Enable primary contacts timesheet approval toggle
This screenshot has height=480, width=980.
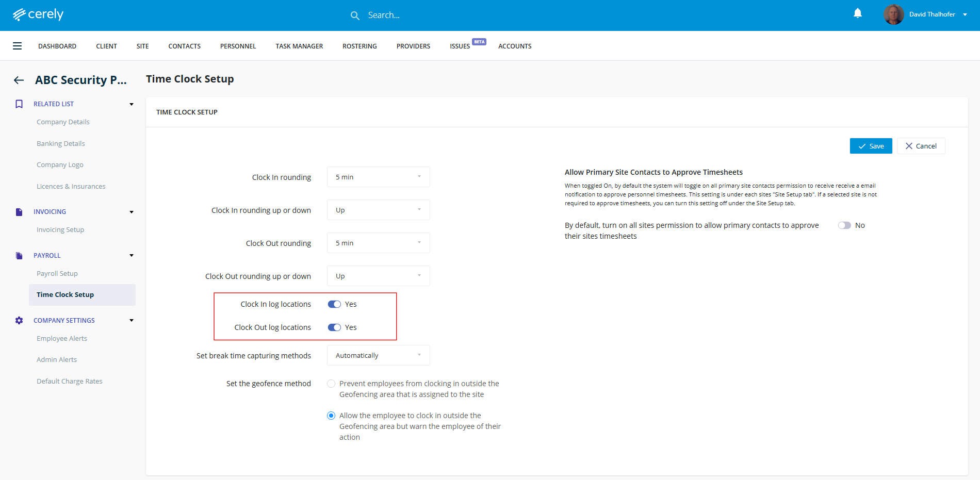(844, 225)
